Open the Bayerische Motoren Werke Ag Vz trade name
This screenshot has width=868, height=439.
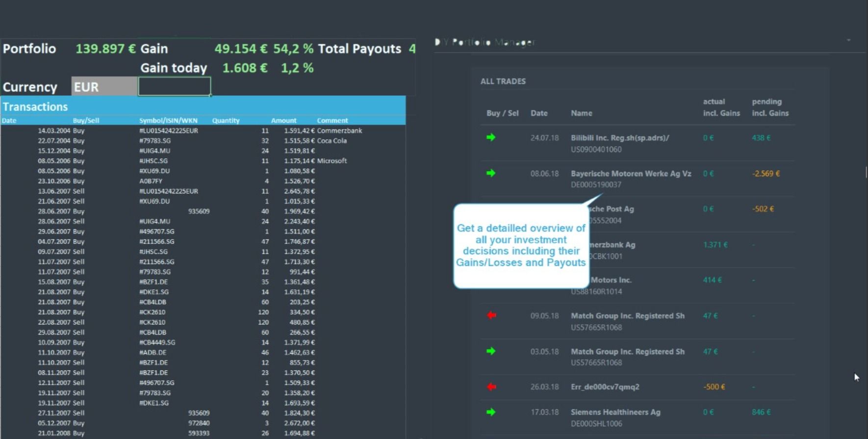pos(631,174)
